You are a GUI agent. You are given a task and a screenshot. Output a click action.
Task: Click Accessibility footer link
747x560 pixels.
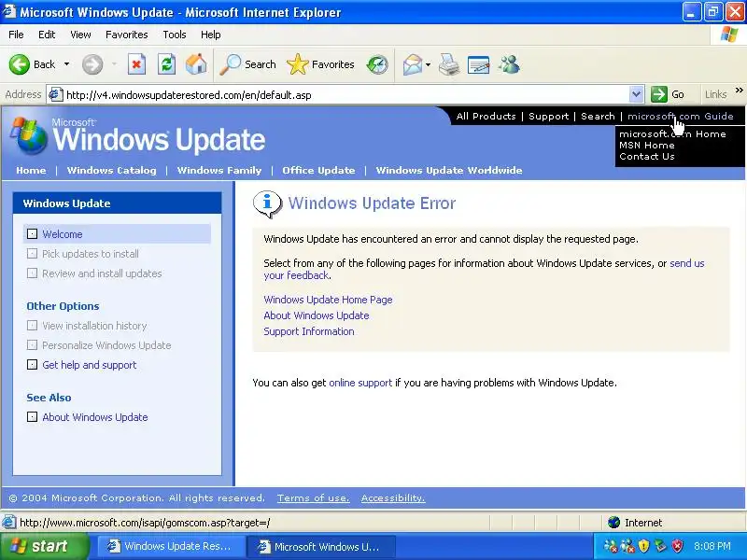click(393, 498)
